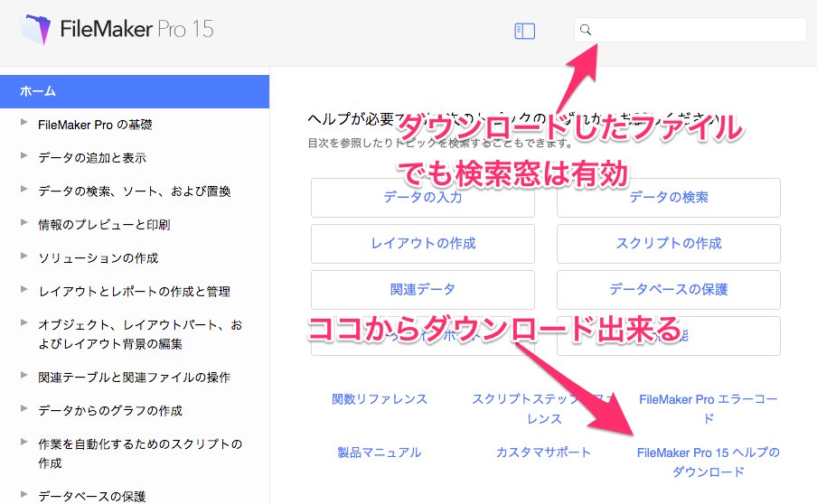Open FileMaker Pro の基礎 topic
The image size is (817, 504).
[95, 125]
